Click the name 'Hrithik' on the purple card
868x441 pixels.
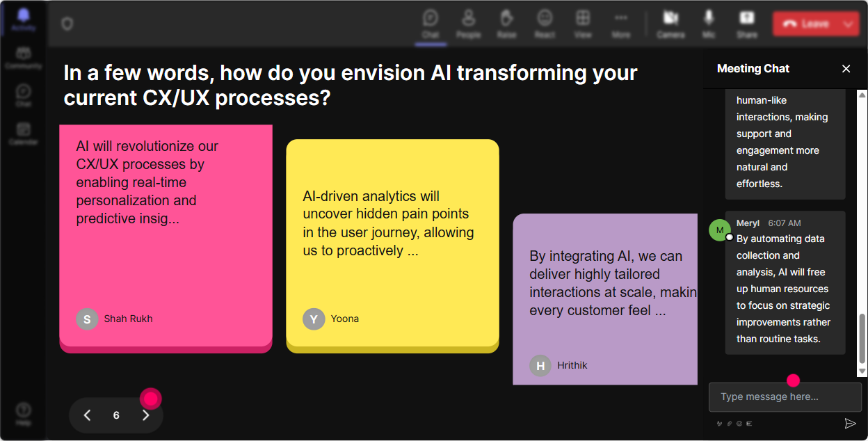click(572, 365)
